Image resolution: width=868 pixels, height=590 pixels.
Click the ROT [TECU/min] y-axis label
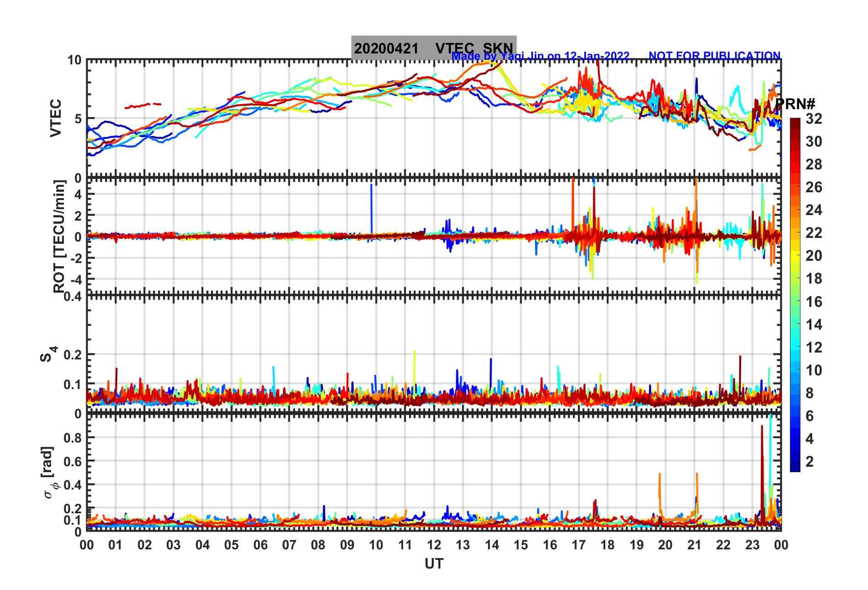[x=59, y=236]
